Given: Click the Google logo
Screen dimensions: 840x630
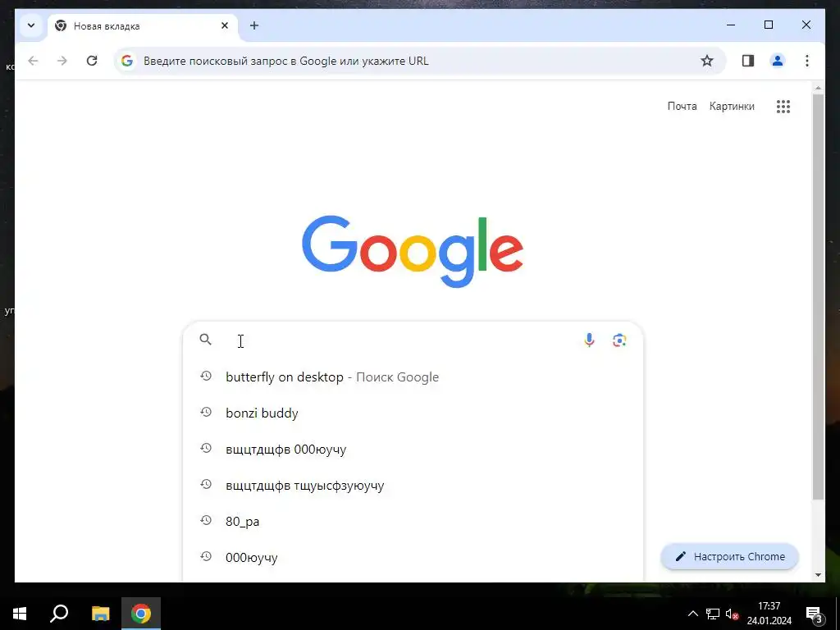Looking at the screenshot, I should (x=413, y=251).
